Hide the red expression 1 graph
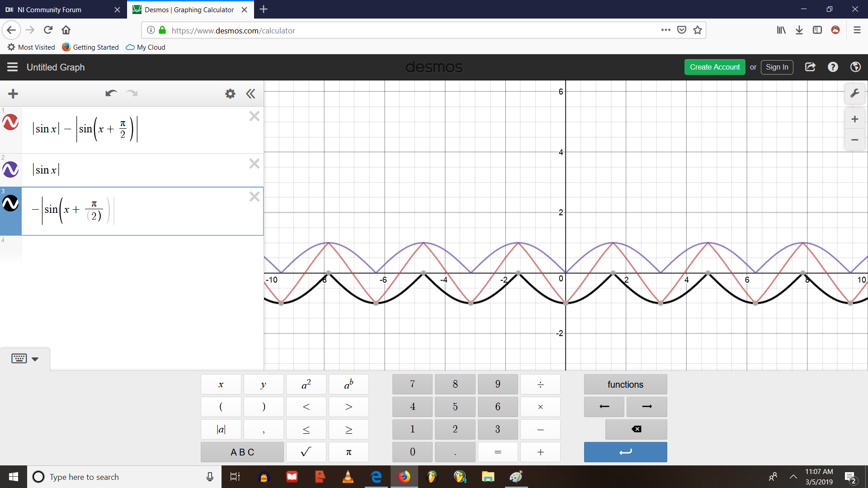The height and width of the screenshot is (488, 868). click(10, 122)
